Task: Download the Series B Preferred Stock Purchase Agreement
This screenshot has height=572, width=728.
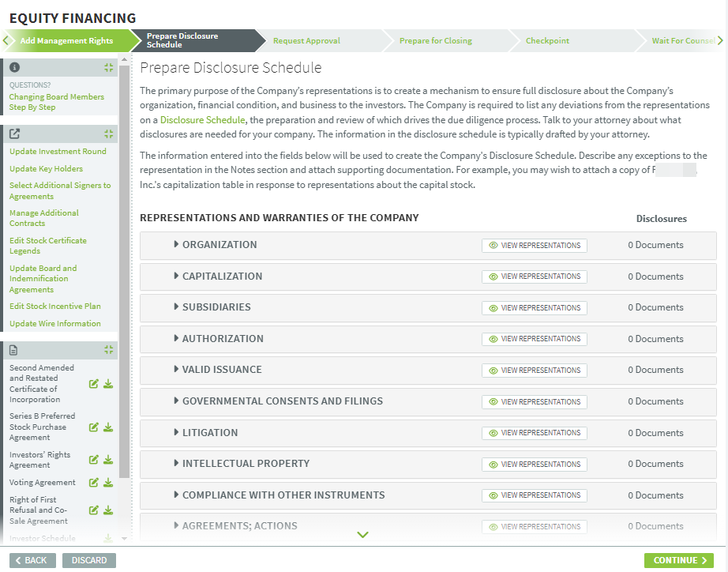Action: (107, 427)
